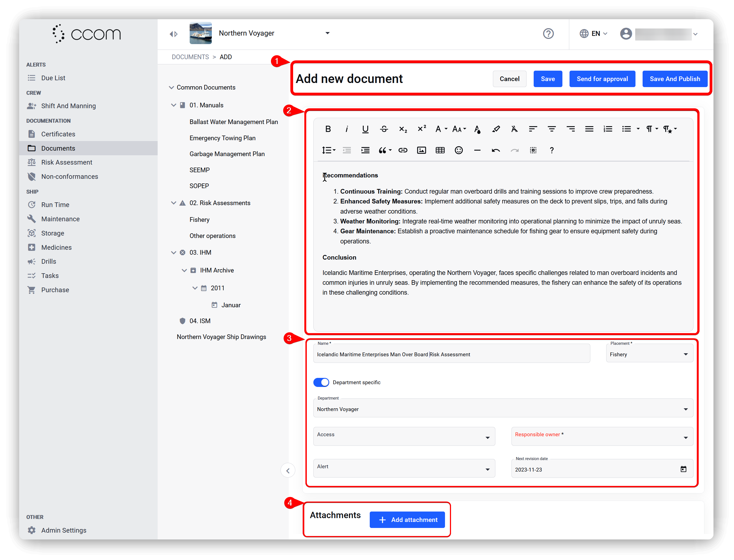Click the strikethrough formatting icon
Screen dimensions: 734x560
384,129
